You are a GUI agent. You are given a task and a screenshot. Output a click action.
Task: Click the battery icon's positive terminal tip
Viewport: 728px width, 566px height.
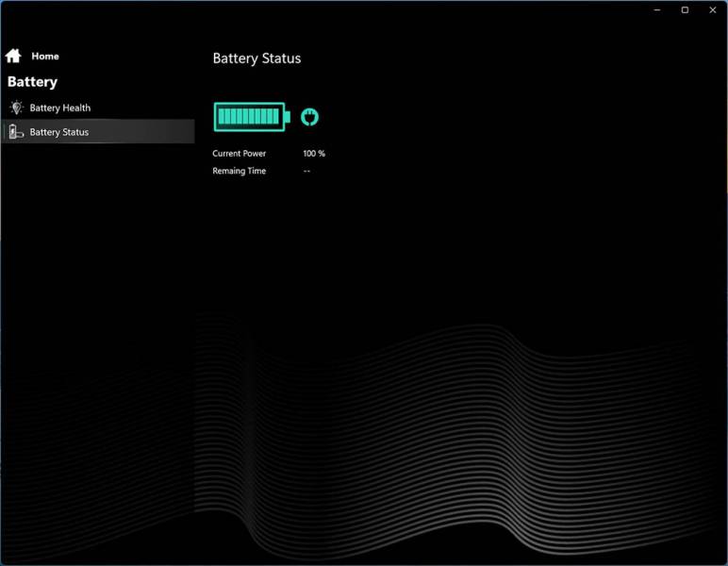click(x=288, y=117)
